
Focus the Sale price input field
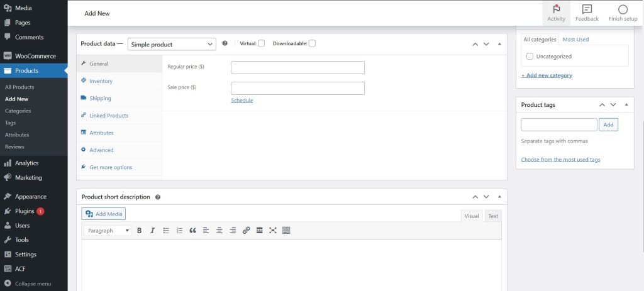click(297, 88)
